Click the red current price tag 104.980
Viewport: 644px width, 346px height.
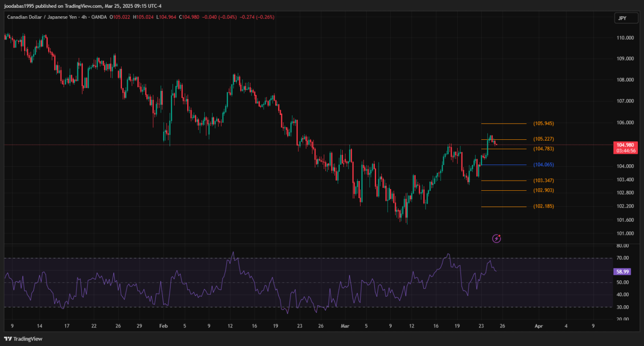(626, 145)
